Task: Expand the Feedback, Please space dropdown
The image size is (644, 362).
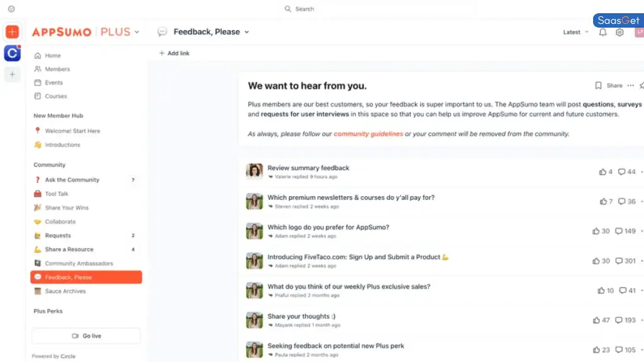Action: [x=247, y=32]
